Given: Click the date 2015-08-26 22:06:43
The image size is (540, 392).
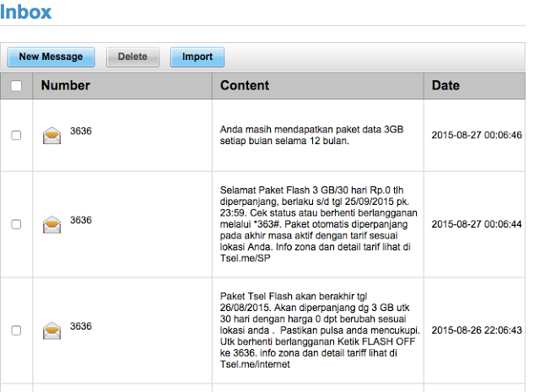Looking at the screenshot, I should (x=477, y=330).
